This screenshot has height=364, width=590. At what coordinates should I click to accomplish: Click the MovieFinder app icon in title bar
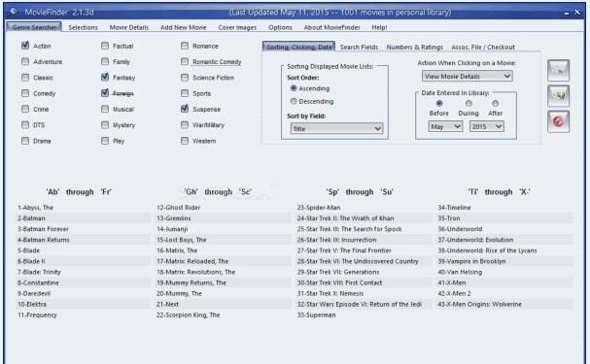(x=13, y=12)
